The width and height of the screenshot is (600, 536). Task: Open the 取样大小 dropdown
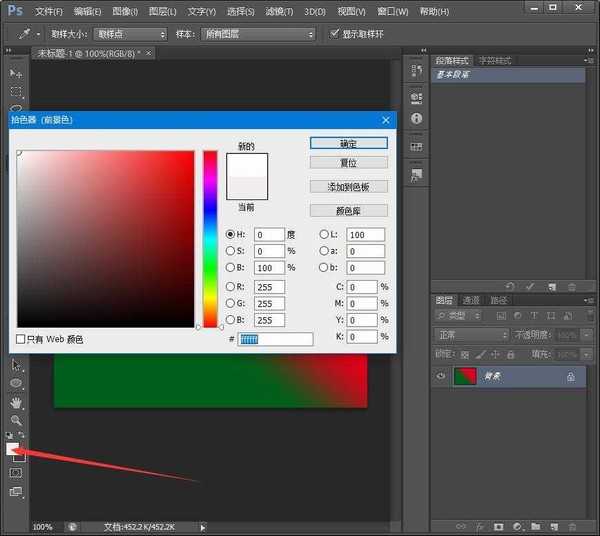130,34
